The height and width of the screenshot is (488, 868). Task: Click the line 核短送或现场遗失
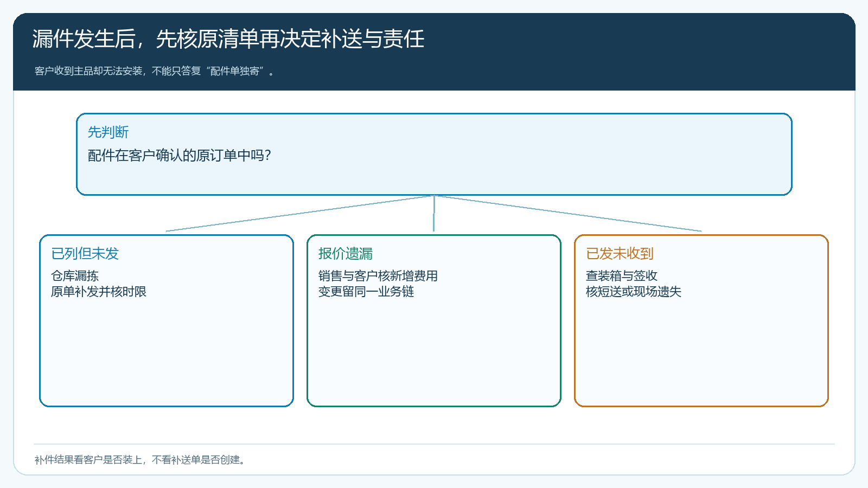[x=634, y=292]
